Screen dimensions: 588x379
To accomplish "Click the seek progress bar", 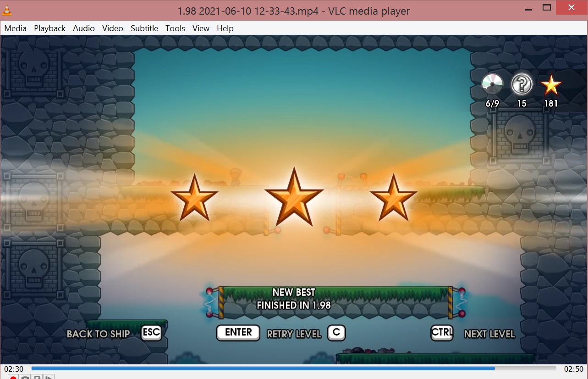I will (x=294, y=368).
